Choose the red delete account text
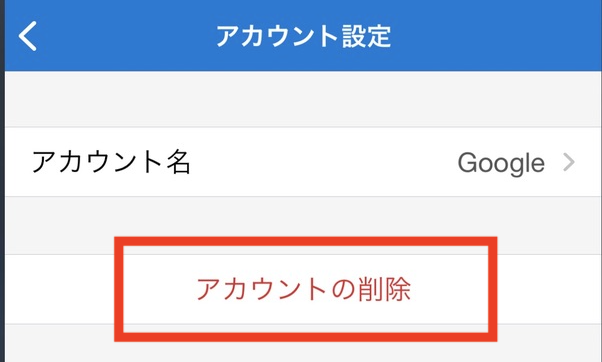This screenshot has height=362, width=602. click(x=303, y=289)
